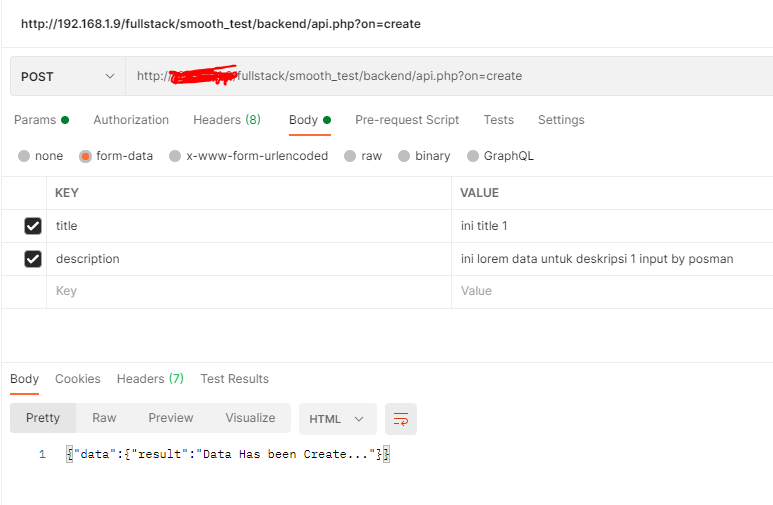The width and height of the screenshot is (773, 505).
Task: Toggle word wrap icon in response toolbar
Action: click(x=400, y=419)
